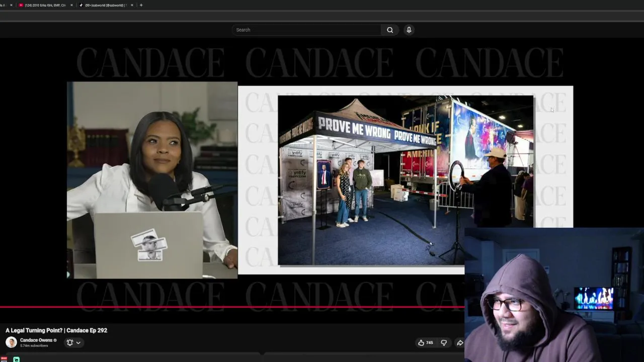
Task: Close the '2010 Erika Kirk' tab
Action: coord(71,5)
